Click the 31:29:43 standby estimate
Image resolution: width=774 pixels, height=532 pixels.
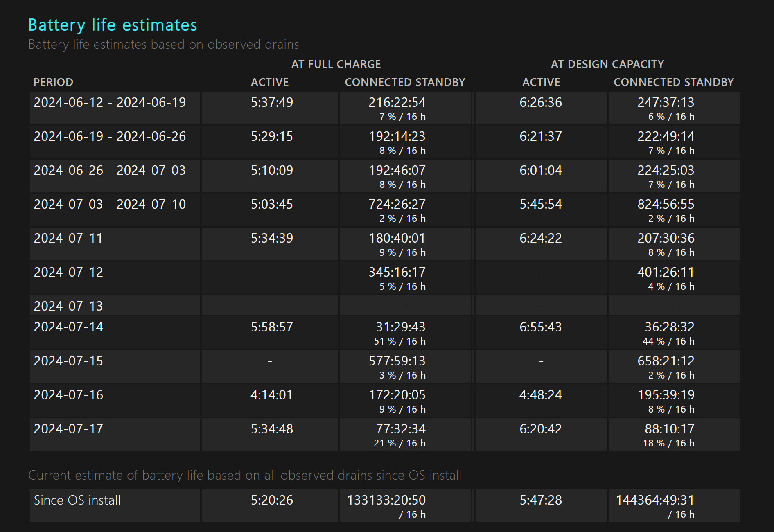coord(400,327)
